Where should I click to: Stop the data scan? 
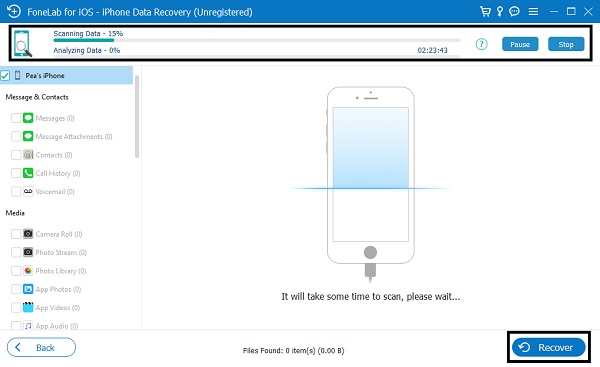click(x=566, y=44)
